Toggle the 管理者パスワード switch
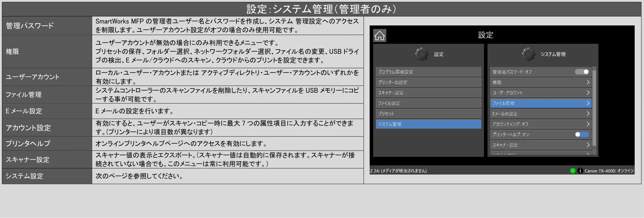This screenshot has height=218, width=644. pos(582,72)
